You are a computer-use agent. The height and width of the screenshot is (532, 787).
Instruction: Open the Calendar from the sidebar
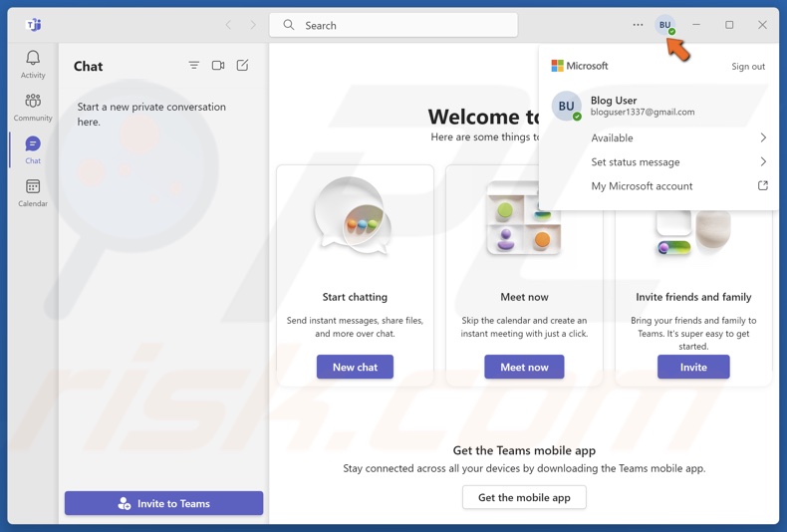(33, 192)
